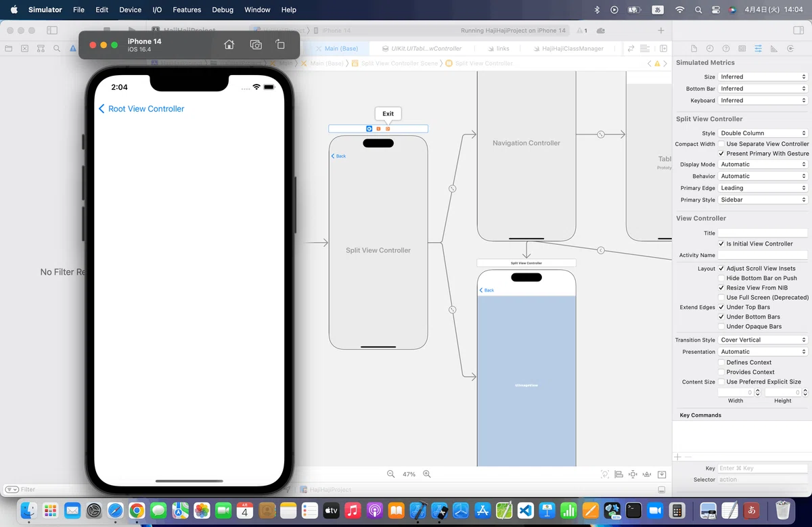Open the source control navigator icon
The height and width of the screenshot is (527, 812).
point(25,49)
